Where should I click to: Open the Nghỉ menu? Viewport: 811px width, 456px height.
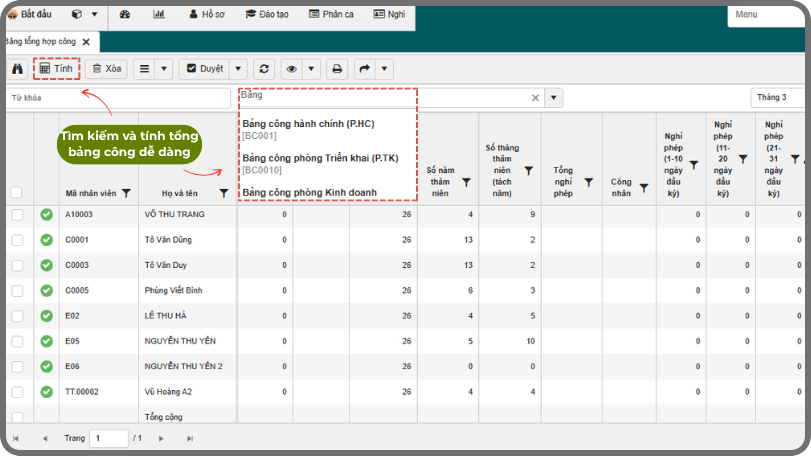(389, 14)
